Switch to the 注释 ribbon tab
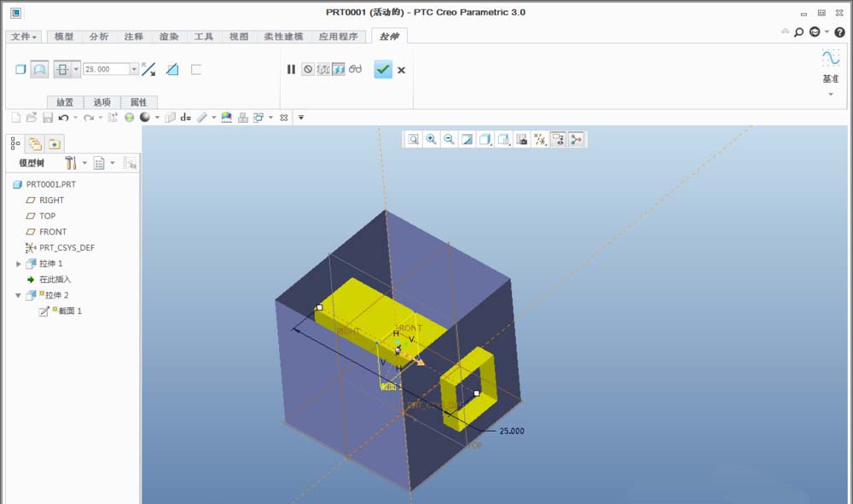The image size is (853, 504). pos(134,37)
